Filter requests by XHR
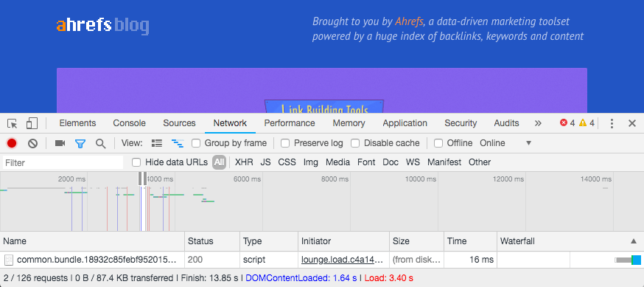The width and height of the screenshot is (644, 287). pos(244,162)
